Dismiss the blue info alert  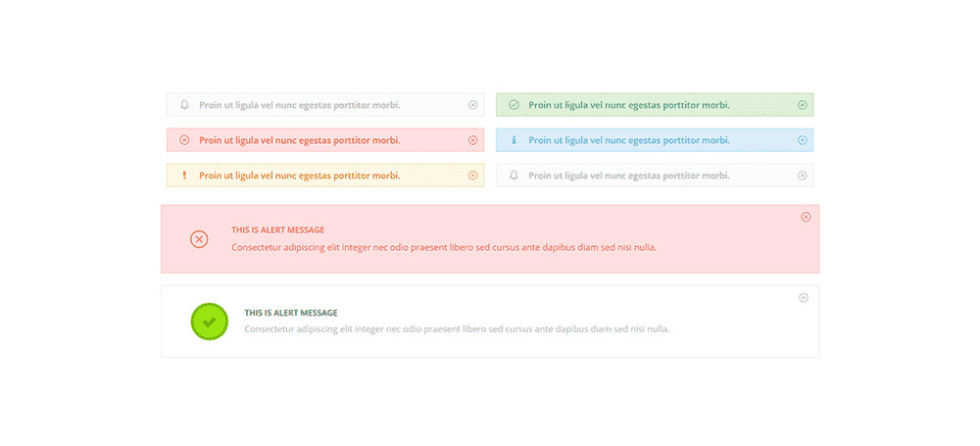point(803,140)
